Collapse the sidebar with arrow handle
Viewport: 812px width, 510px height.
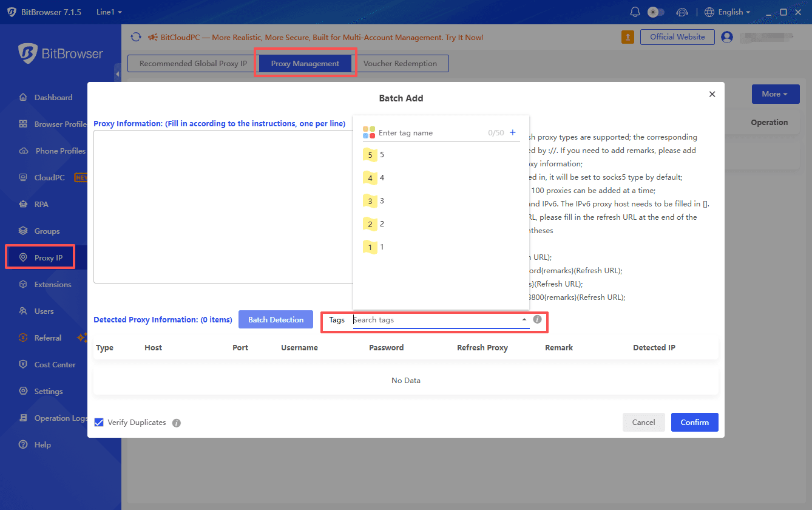click(x=118, y=74)
